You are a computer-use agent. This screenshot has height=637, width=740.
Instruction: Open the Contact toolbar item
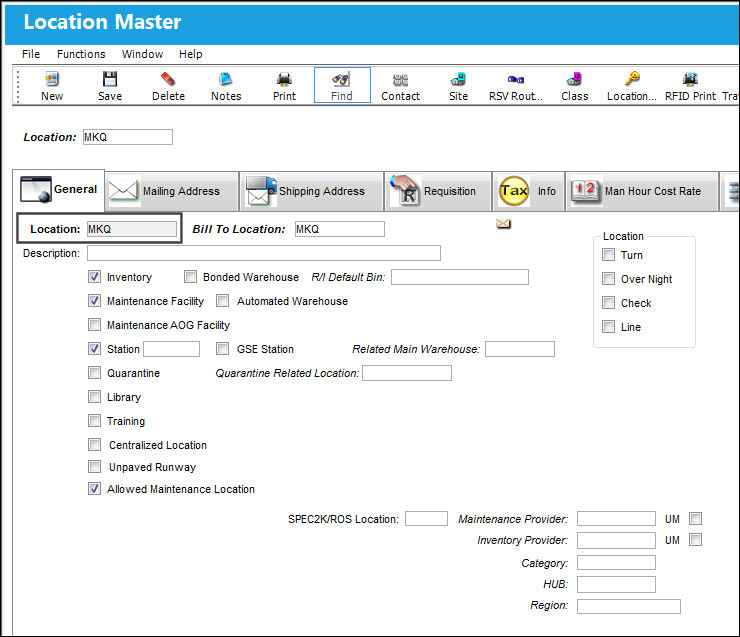tap(400, 86)
